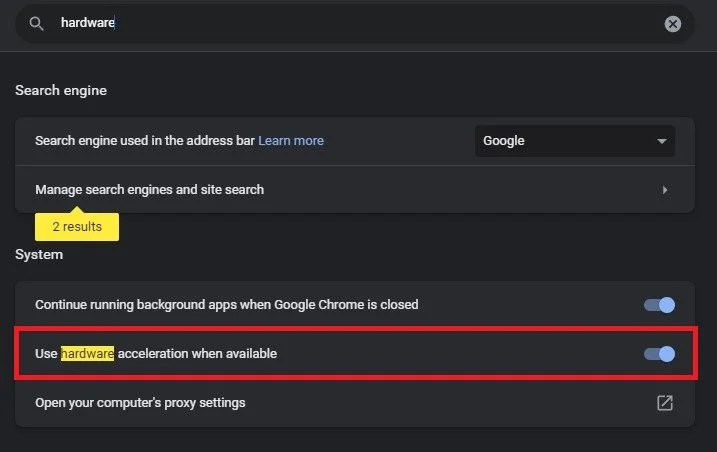This screenshot has height=452, width=717.
Task: Click the Open your computer's proxy settings text
Action: click(140, 403)
